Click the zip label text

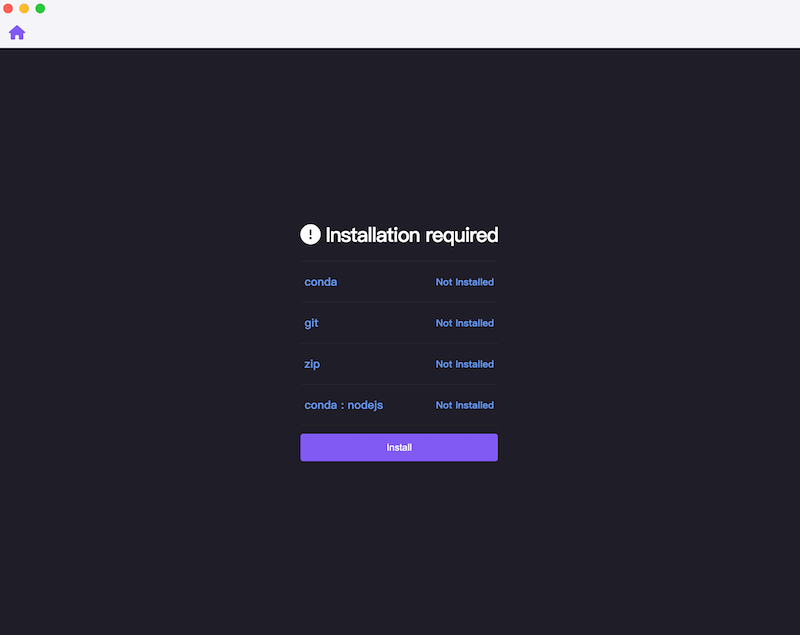click(x=311, y=364)
